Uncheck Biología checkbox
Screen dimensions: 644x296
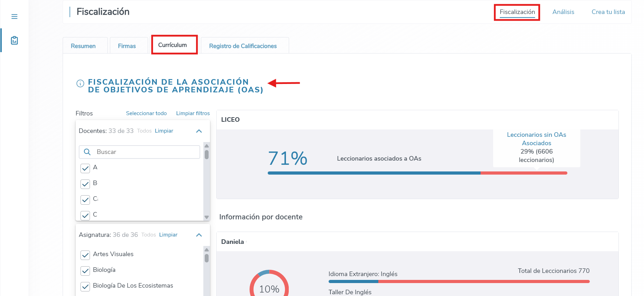click(x=85, y=271)
